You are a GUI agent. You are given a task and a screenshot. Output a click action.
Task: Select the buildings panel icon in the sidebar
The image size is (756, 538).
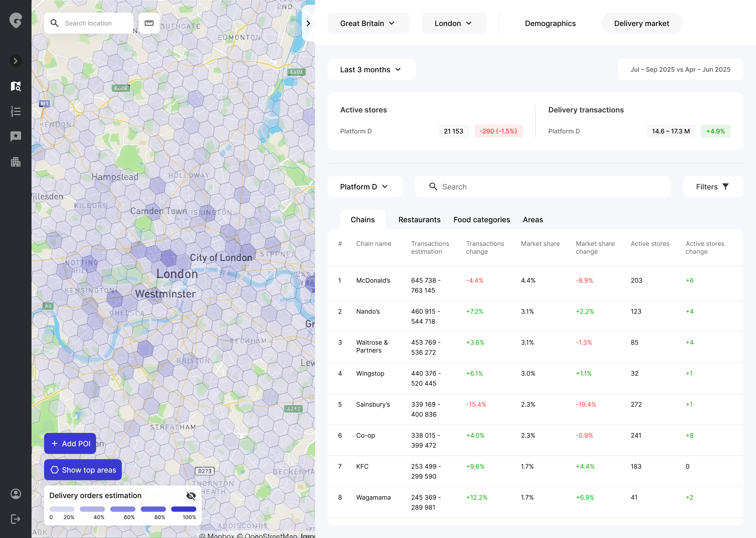(x=15, y=162)
